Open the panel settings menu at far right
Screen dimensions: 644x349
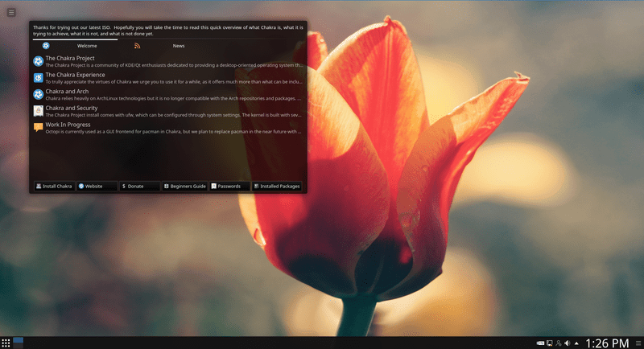[x=638, y=343]
